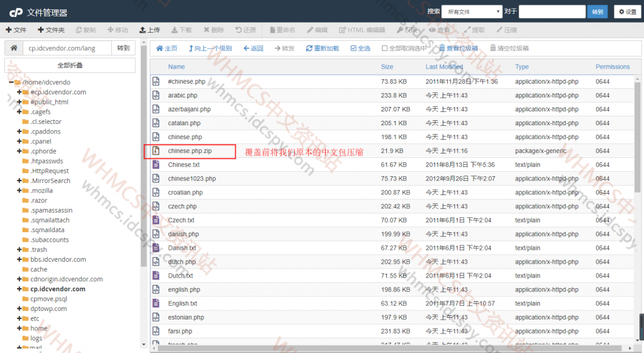
Task: Click the 压缩 compress toolbar button
Action: click(x=506, y=30)
